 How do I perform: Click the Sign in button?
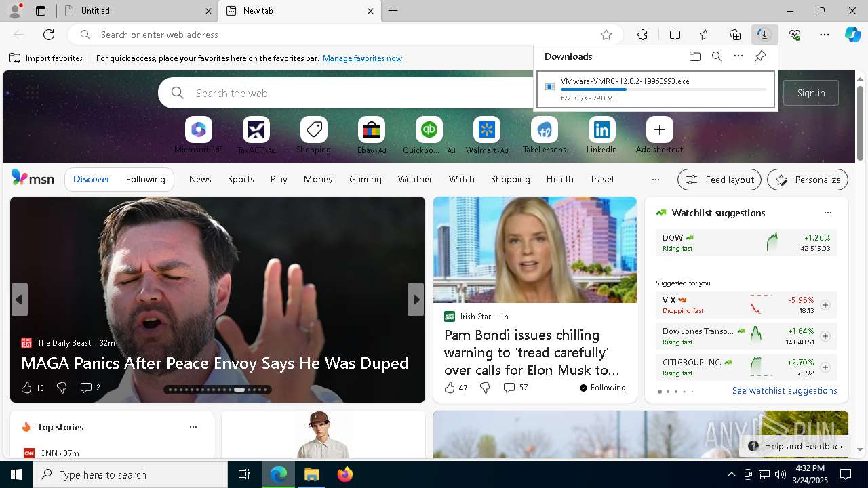tap(811, 93)
